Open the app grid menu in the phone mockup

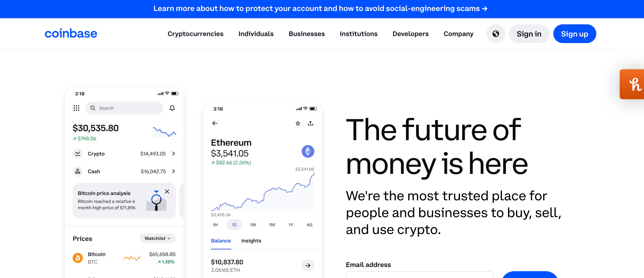tap(76, 108)
